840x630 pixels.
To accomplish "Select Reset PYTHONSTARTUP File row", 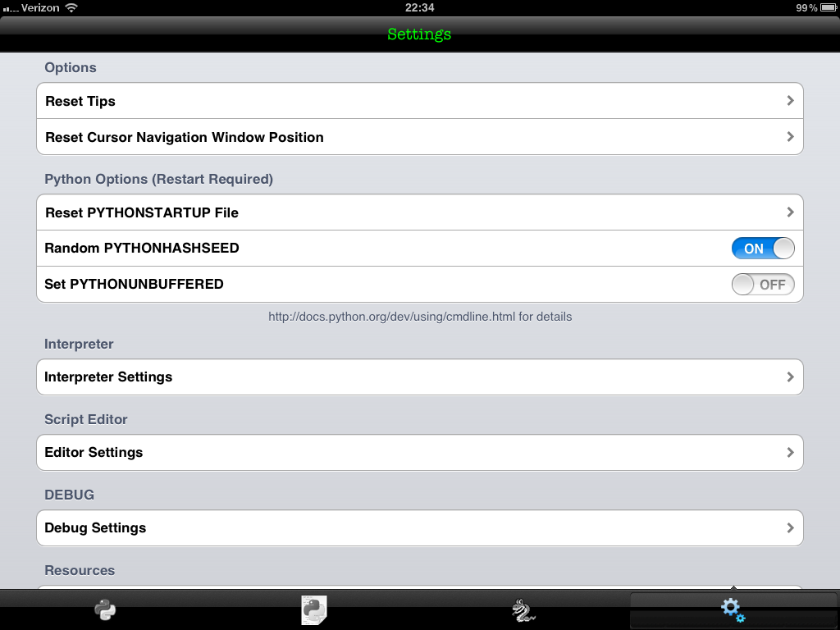I will click(420, 212).
